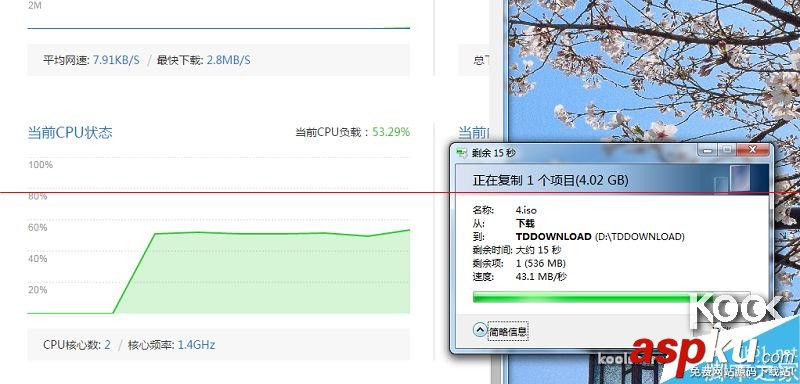Click the 100% label on CPU chart
This screenshot has height=384, width=800.
(x=40, y=165)
